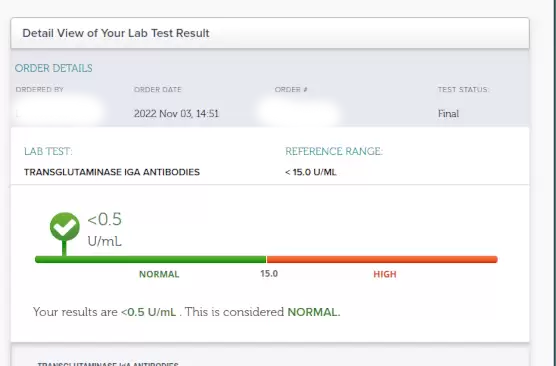Click the bold NORMAL word in result summary
Screen dimensions: 556x366
pos(314,312)
